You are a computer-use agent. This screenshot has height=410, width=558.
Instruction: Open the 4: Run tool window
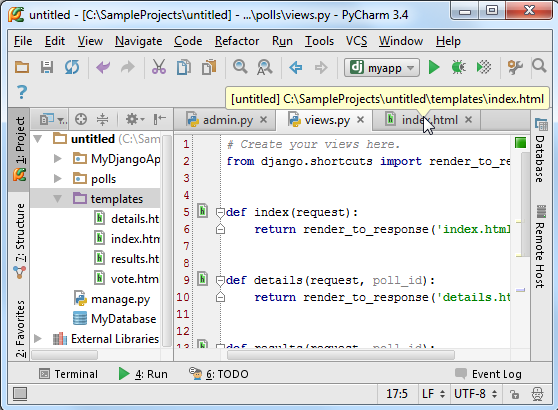pos(143,374)
